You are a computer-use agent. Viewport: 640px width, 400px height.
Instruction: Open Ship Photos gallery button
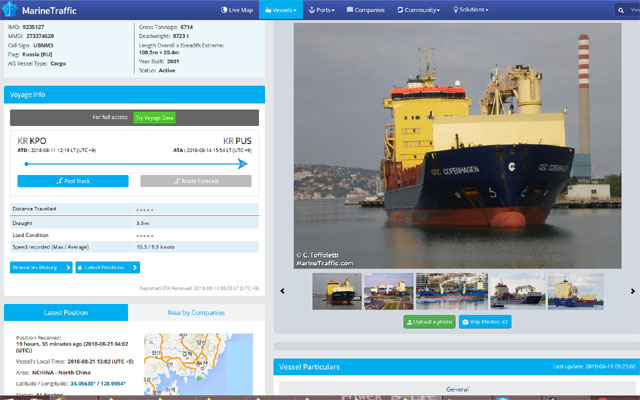pyautogui.click(x=485, y=322)
